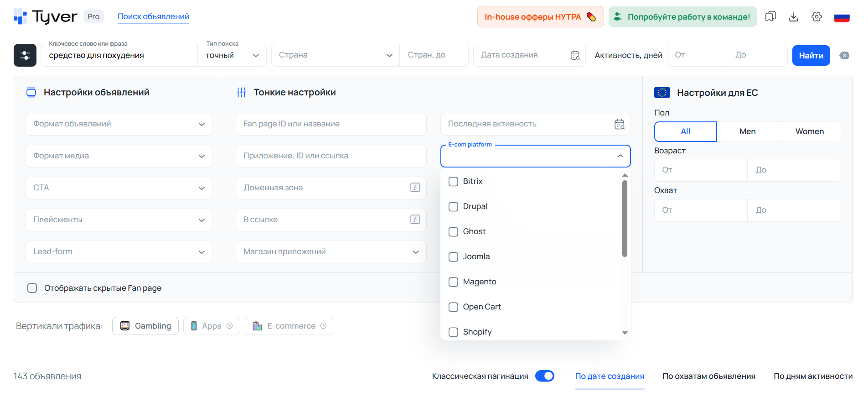Focus Приложение, ID или ссылка field
Screen dimensions: 868x393
331,156
